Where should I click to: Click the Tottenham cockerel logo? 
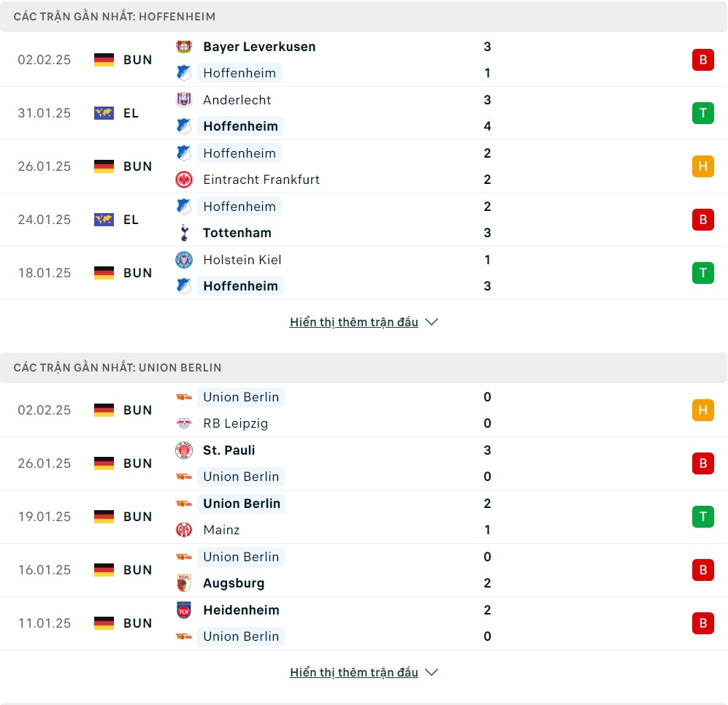point(184,233)
